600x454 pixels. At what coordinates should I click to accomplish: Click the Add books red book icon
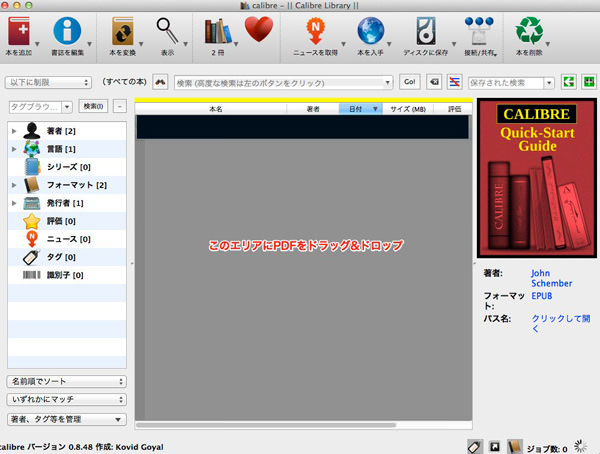19,31
